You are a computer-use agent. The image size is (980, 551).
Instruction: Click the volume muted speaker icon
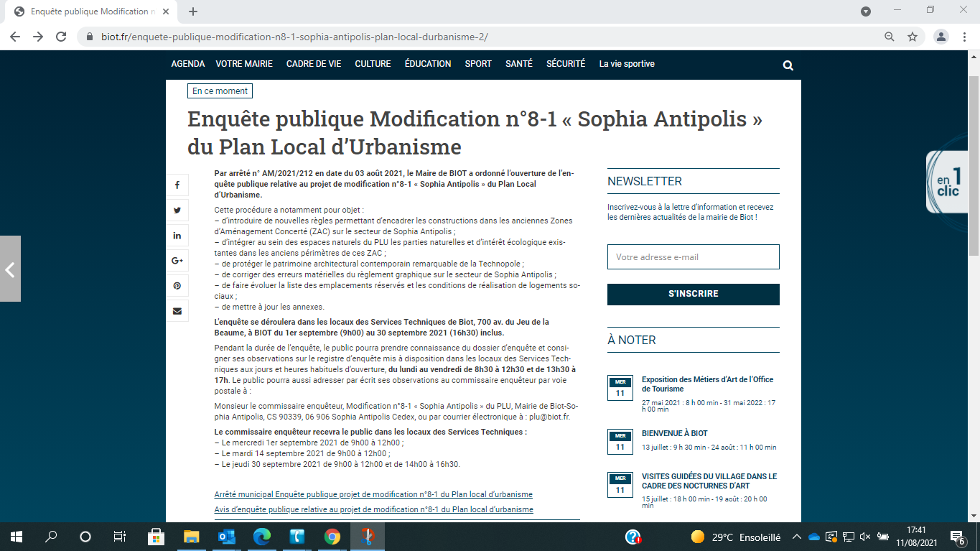865,537
